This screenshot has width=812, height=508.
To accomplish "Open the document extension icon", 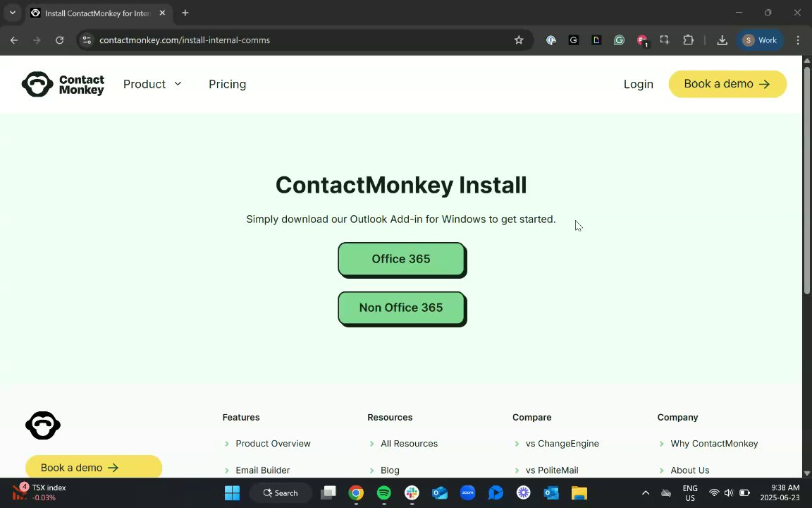I will coord(596,40).
